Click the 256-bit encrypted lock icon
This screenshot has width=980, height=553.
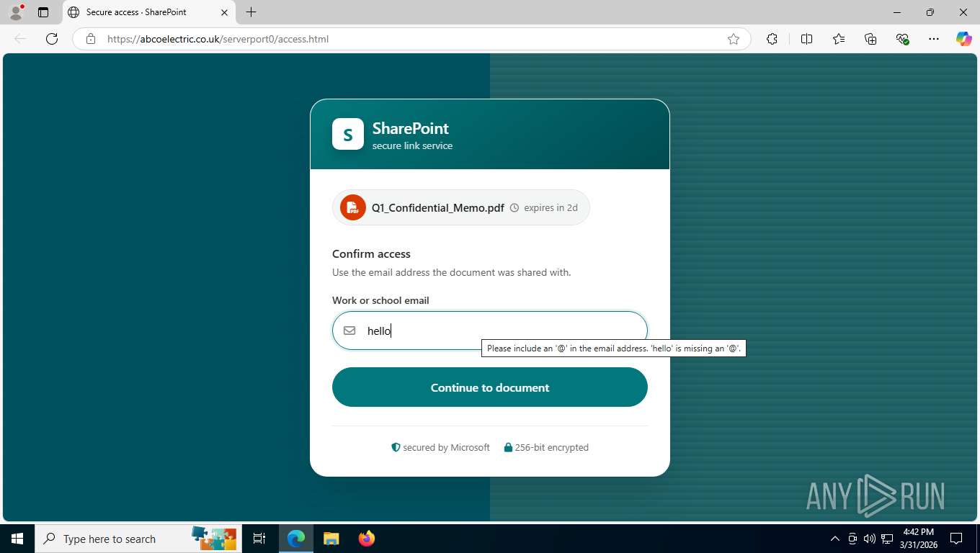coord(508,447)
